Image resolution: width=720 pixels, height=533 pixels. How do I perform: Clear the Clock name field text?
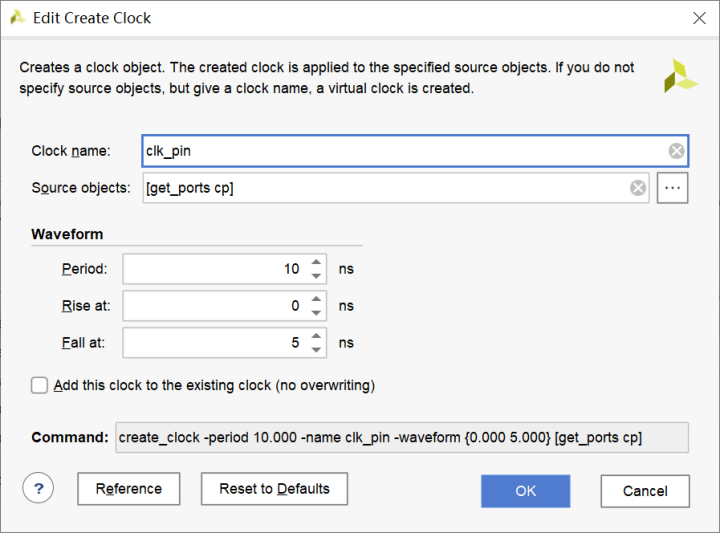[677, 151]
